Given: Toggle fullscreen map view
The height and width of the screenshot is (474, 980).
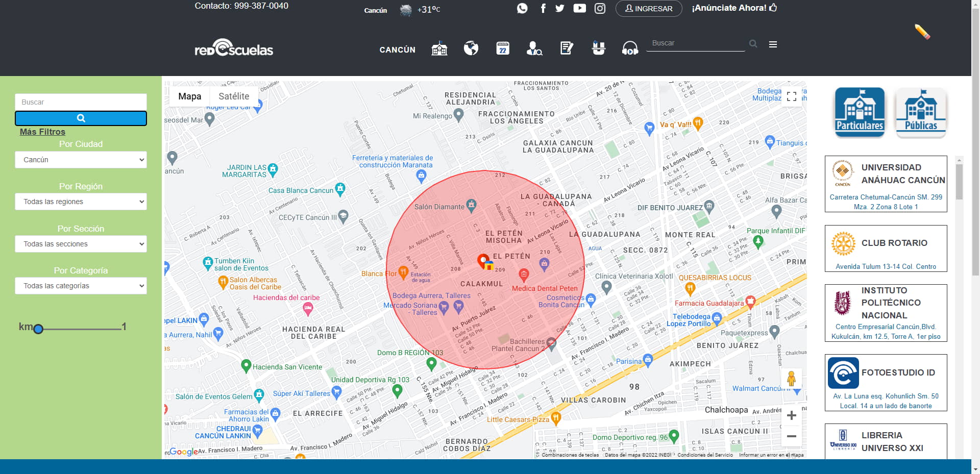Looking at the screenshot, I should click(x=791, y=96).
